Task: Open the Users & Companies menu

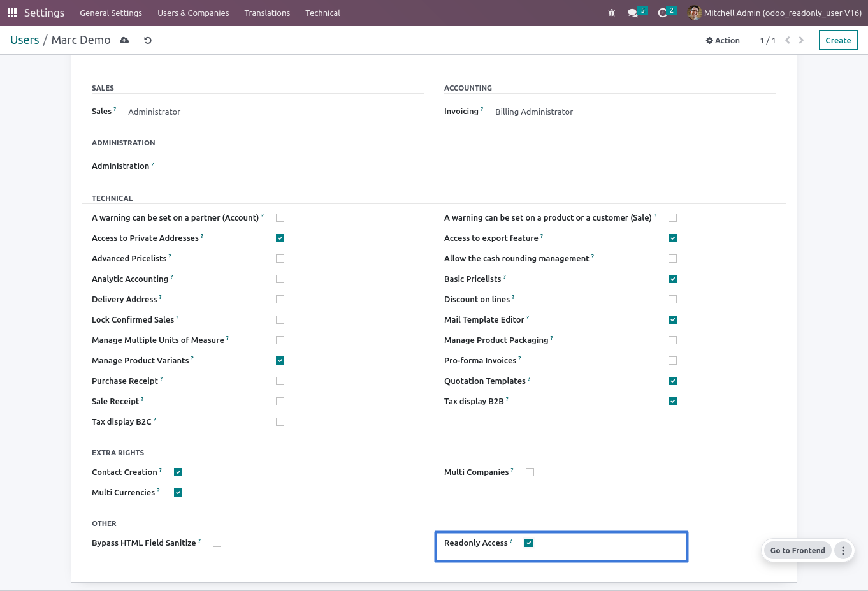Action: click(x=193, y=13)
